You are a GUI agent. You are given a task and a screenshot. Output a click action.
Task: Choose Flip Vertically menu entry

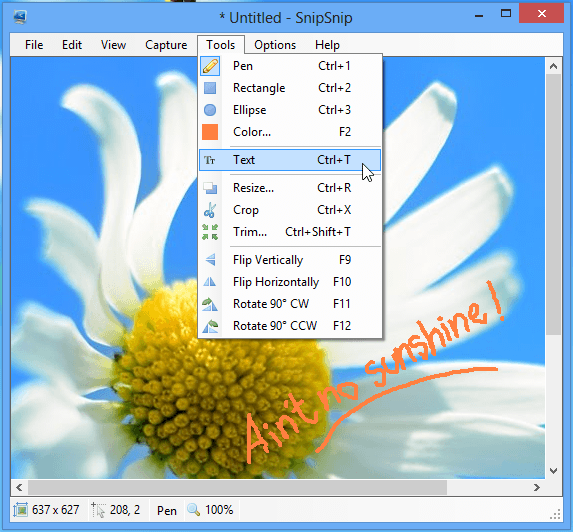(290, 260)
